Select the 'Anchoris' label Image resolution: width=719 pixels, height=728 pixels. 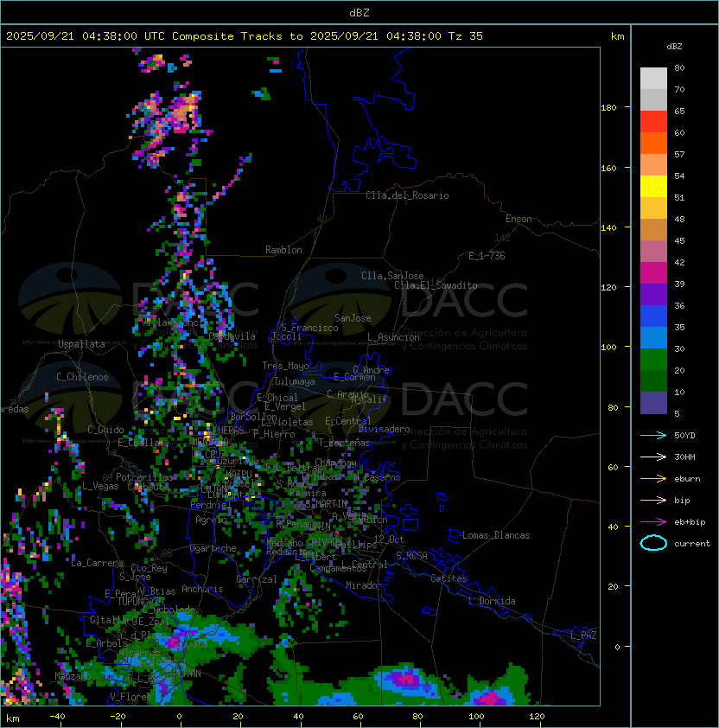202,589
